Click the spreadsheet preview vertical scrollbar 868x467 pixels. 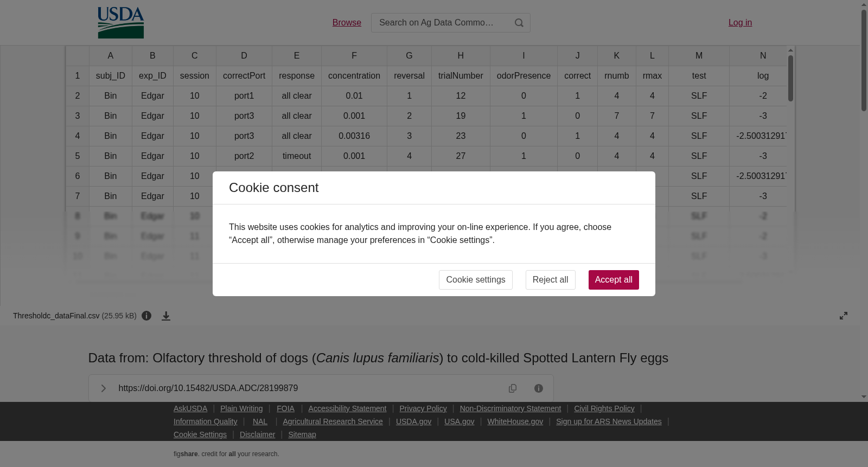790,78
